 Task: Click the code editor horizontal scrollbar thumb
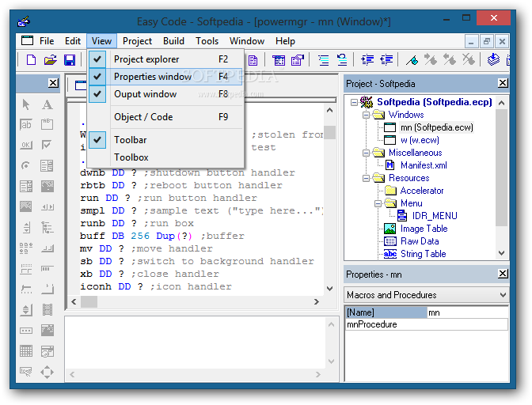click(x=89, y=301)
